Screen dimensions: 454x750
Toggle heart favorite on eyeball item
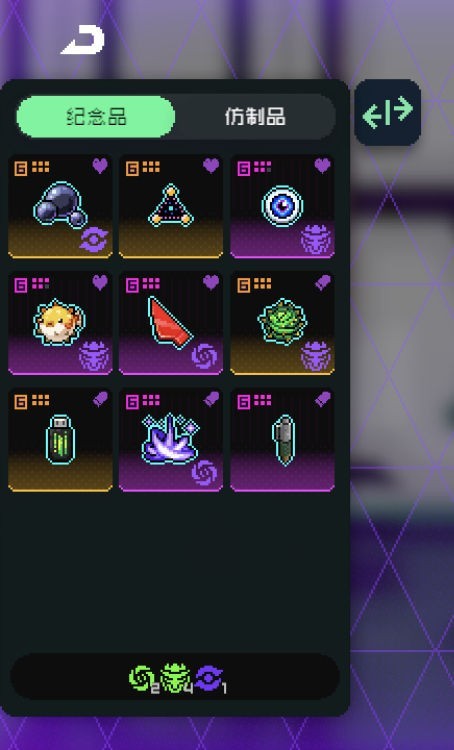(x=322, y=166)
